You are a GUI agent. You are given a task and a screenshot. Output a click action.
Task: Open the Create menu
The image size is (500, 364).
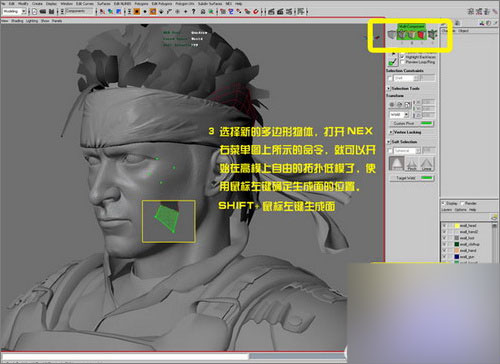pos(37,4)
